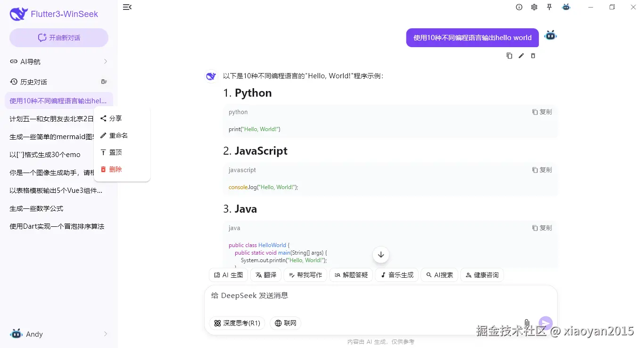Select 重命名 in the context menu
The height and width of the screenshot is (348, 644).
116,135
